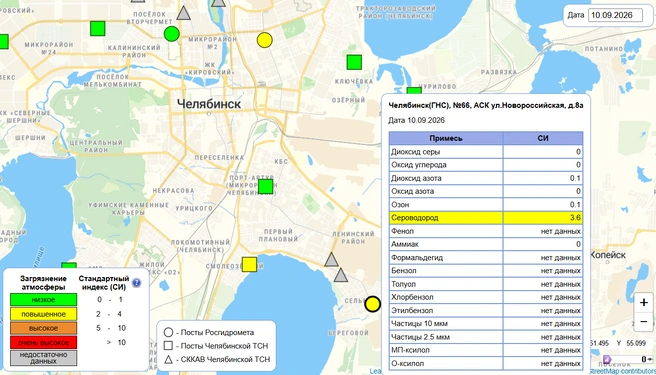
Task: Click the 'Челябинск' city label on map
Action: [x=209, y=104]
